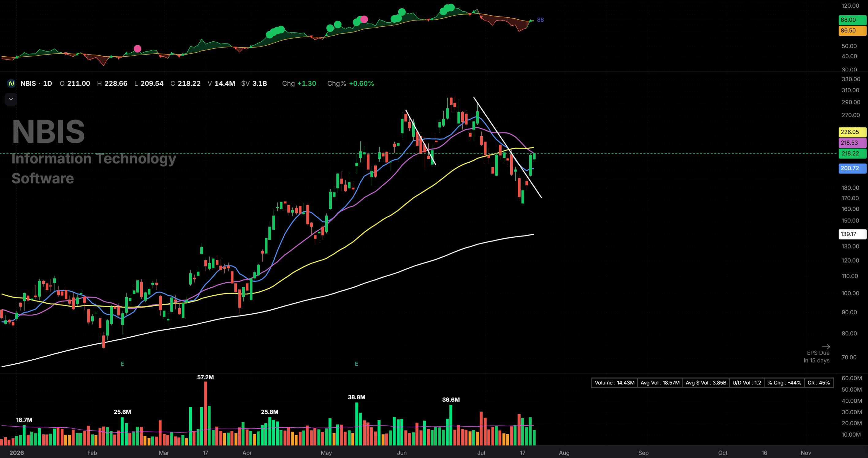
Task: Click the high value 228.66
Action: (x=116, y=84)
